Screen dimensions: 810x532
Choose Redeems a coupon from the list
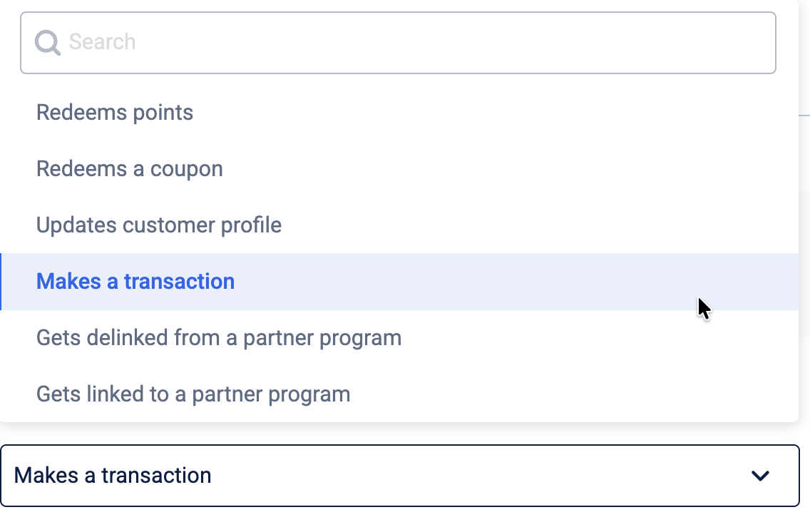[130, 169]
